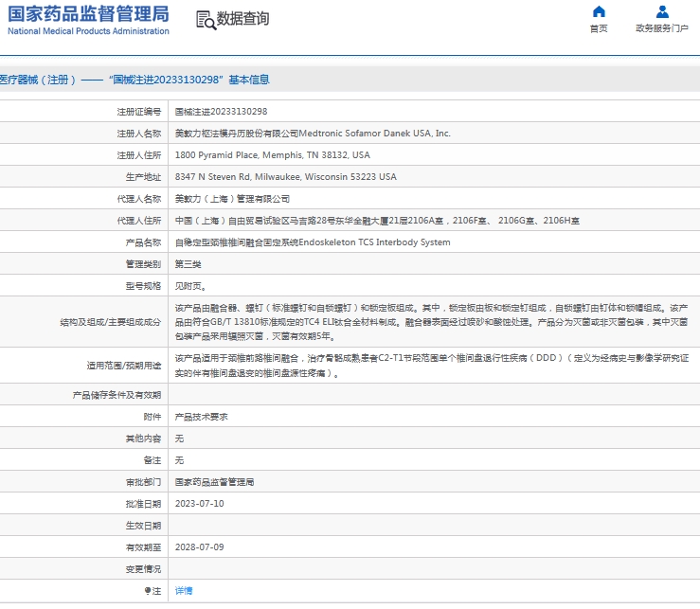Open the 详情 link at bottom

184,591
